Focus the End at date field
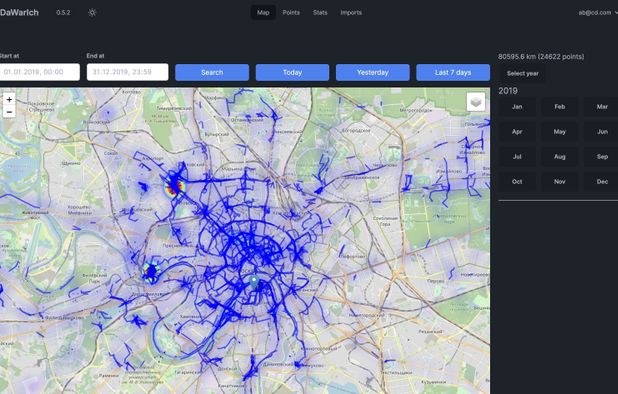The image size is (618, 394). pos(127,72)
